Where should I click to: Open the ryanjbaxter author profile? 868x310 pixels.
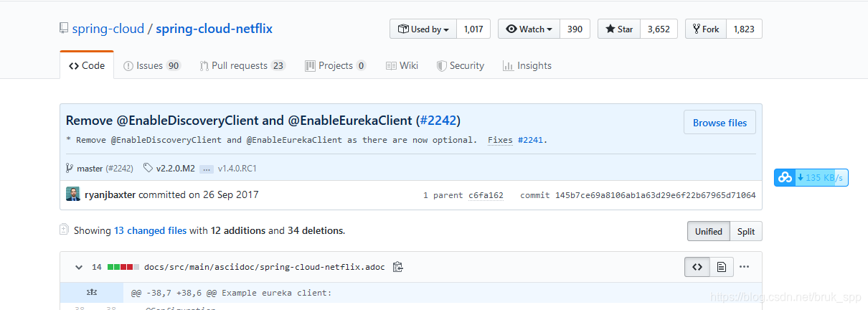tap(110, 194)
